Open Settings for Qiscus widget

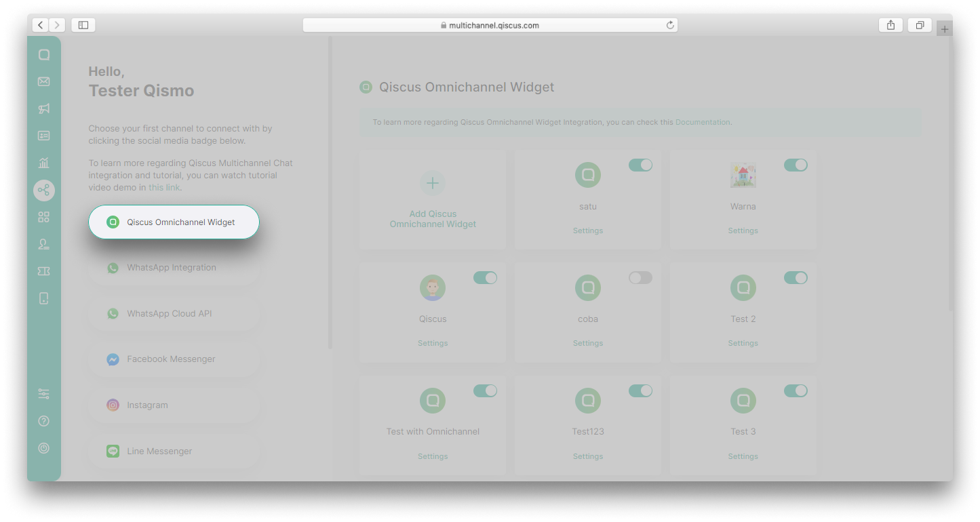click(433, 343)
